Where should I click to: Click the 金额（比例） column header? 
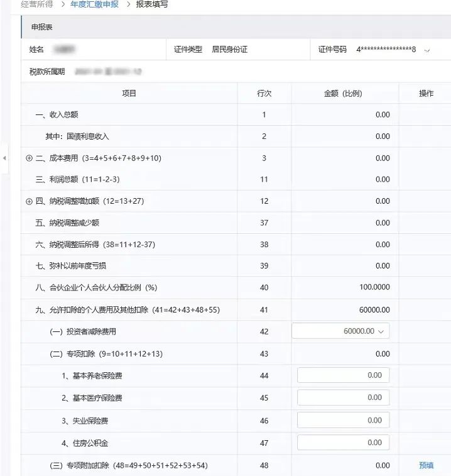[343, 94]
